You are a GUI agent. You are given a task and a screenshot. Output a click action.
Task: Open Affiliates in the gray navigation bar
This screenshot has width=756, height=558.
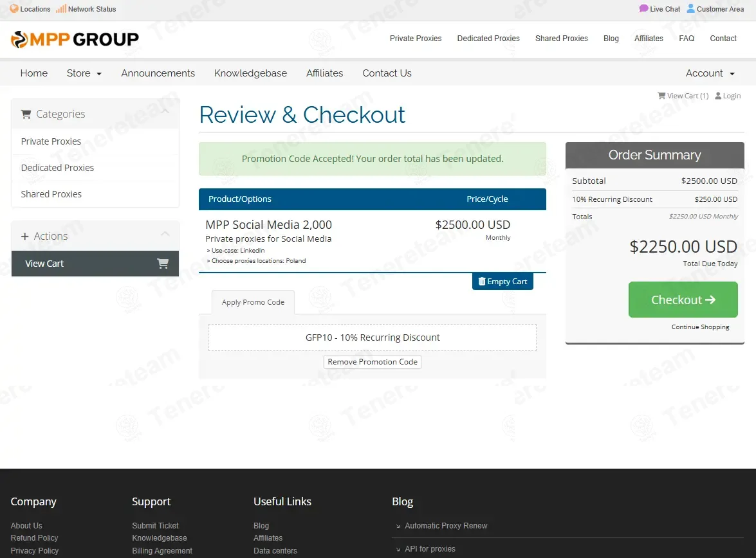(x=324, y=73)
